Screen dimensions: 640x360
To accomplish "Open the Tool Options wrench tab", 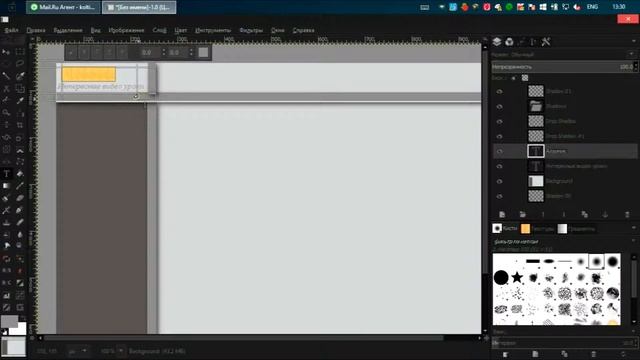I will click(x=546, y=42).
